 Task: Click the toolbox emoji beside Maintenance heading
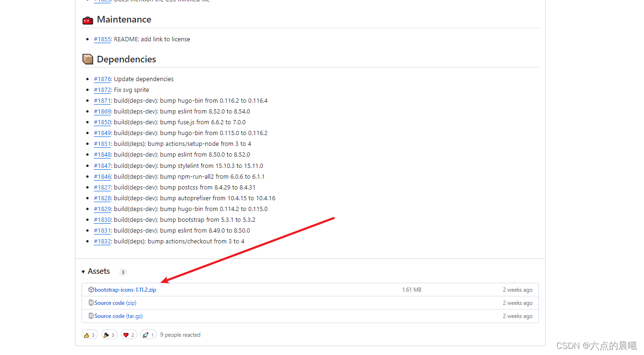(x=88, y=20)
